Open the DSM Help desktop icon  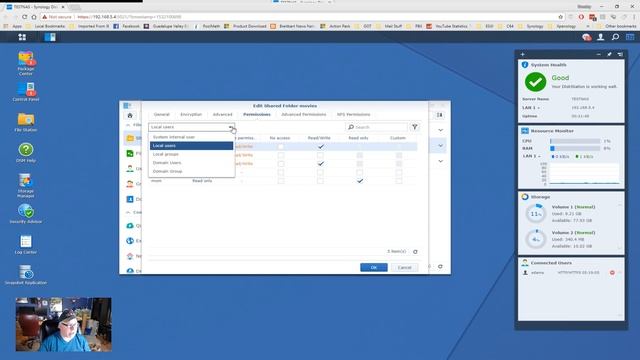point(26,153)
